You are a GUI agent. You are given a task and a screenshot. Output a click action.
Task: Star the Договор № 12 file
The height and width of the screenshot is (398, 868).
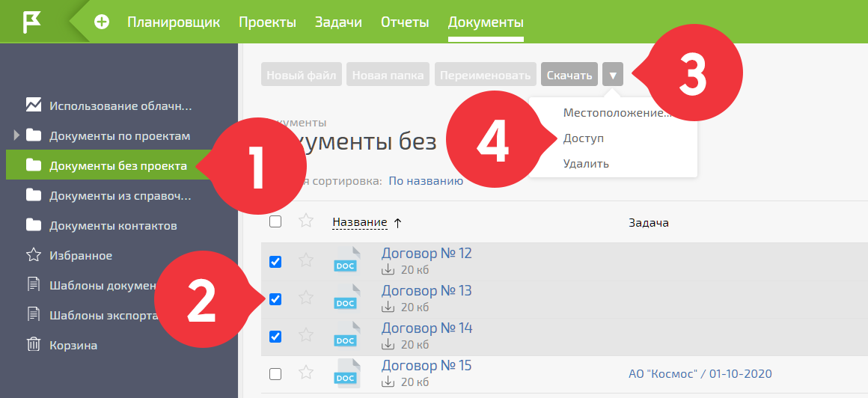(306, 260)
